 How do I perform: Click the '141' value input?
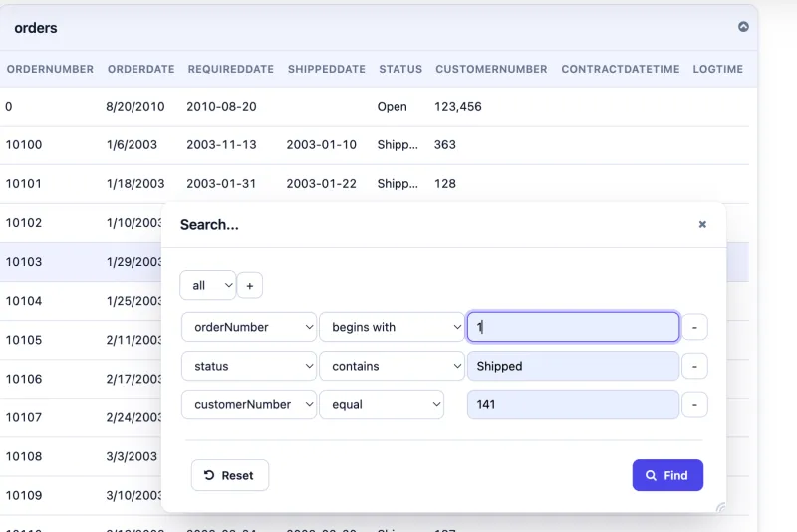573,404
